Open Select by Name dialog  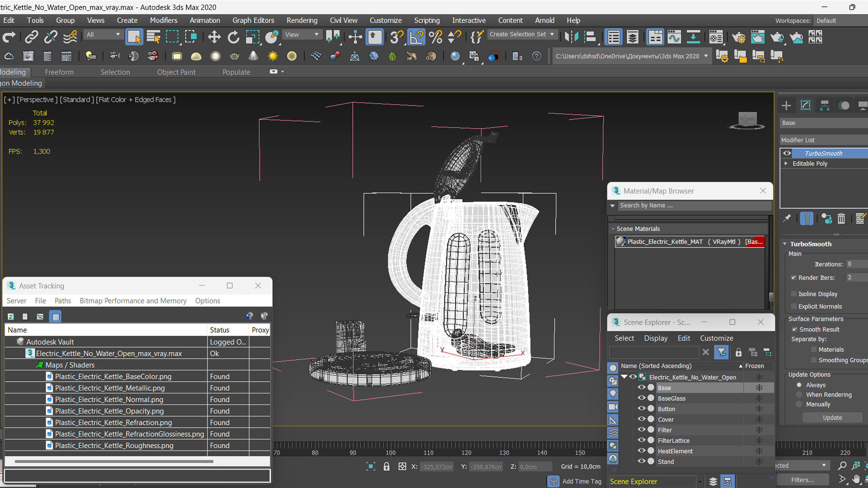(x=153, y=37)
